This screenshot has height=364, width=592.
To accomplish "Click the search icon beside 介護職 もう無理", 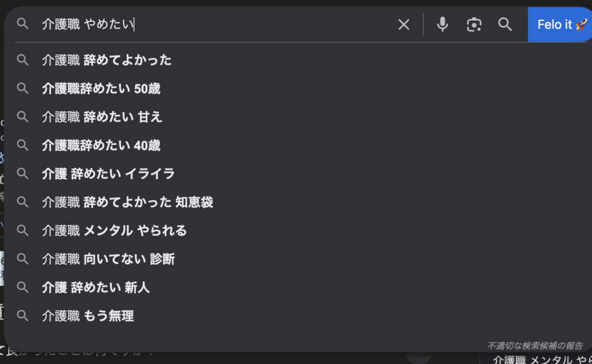I will (23, 315).
